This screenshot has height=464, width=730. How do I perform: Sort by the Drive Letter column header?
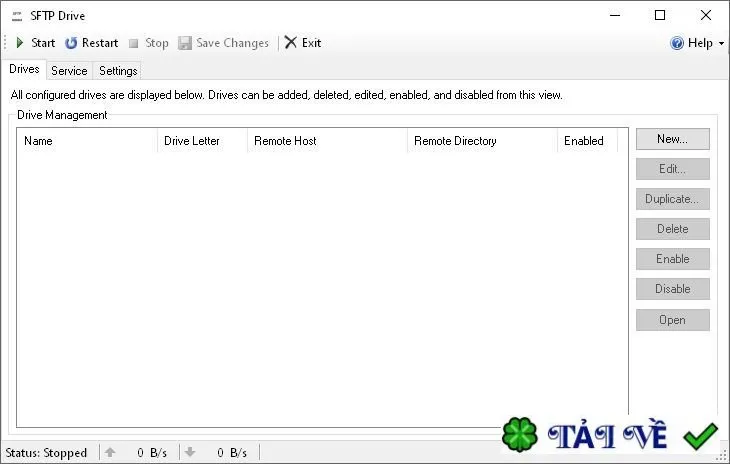[x=202, y=141]
